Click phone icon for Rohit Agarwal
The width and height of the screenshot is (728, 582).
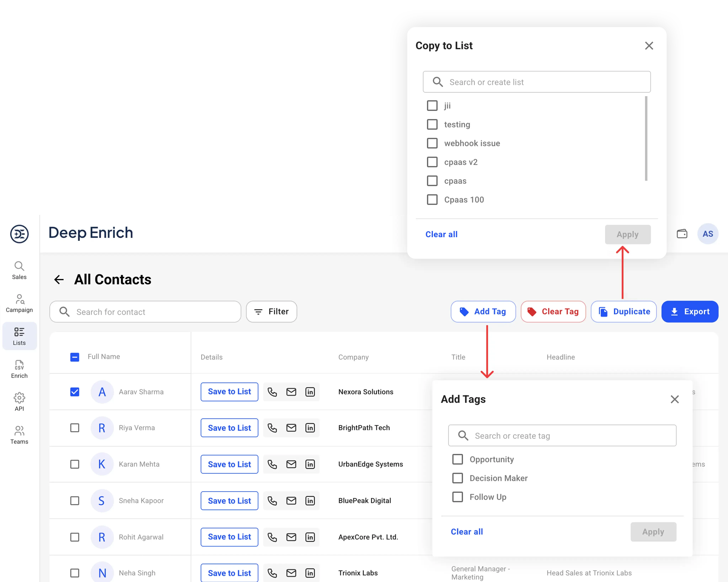point(272,537)
